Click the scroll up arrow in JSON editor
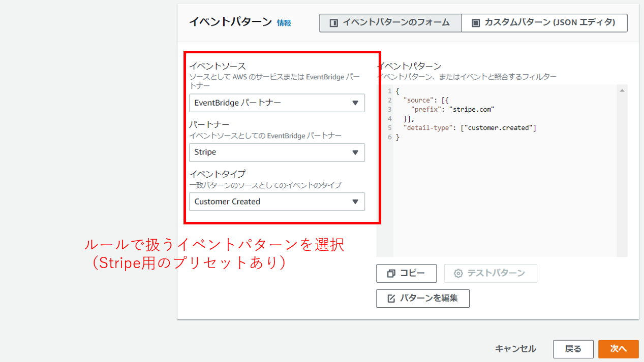The width and height of the screenshot is (644, 362). tap(622, 90)
